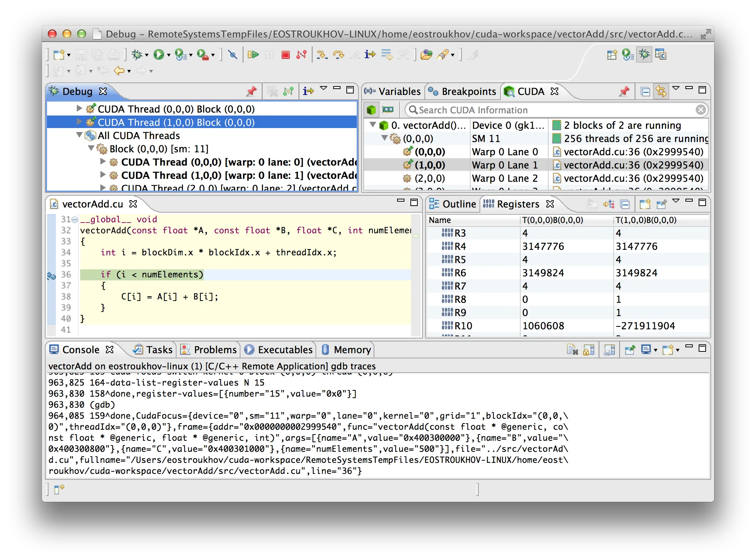
Task: Switch to the Profile perspective icon
Action: click(628, 55)
